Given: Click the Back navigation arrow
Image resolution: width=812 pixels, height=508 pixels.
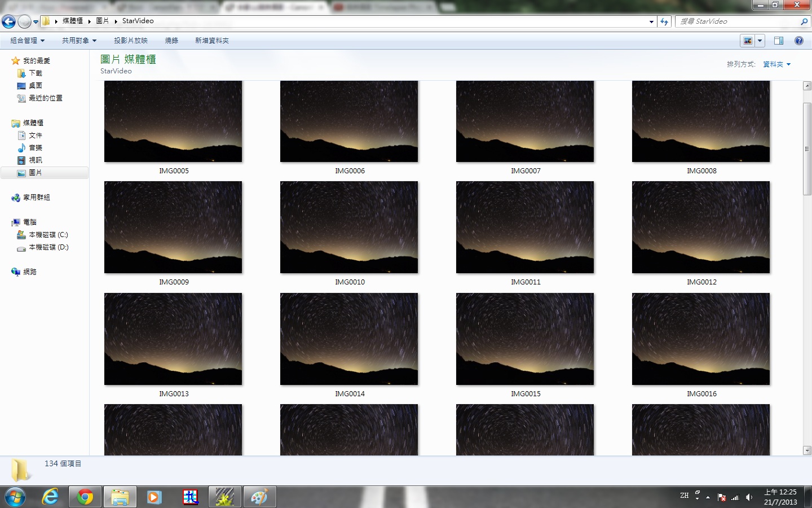Looking at the screenshot, I should click(x=8, y=21).
